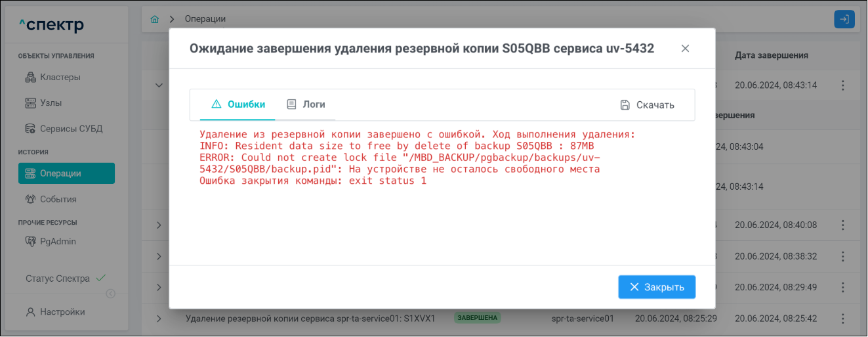Go to Операции in the sidebar
The height and width of the screenshot is (337, 868).
point(66,173)
